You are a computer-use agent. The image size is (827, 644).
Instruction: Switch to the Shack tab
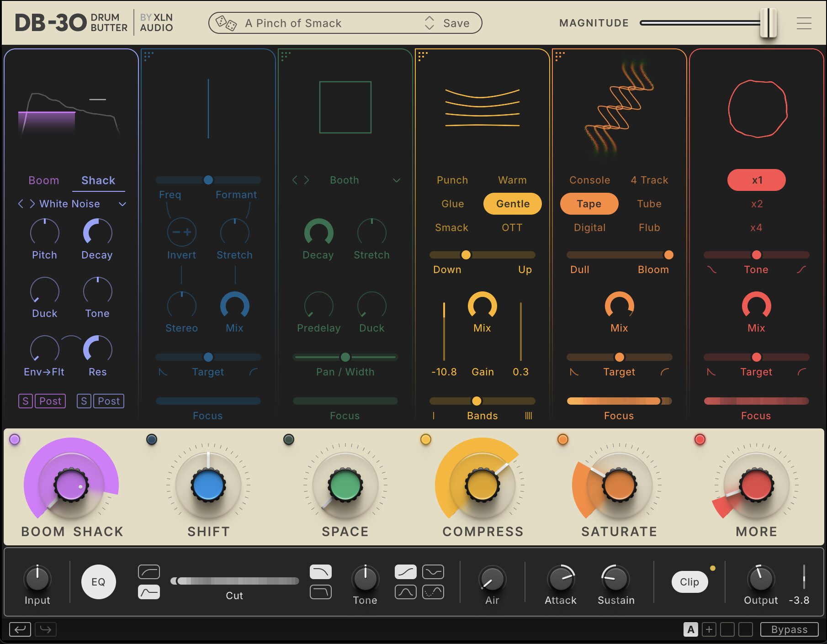point(98,180)
